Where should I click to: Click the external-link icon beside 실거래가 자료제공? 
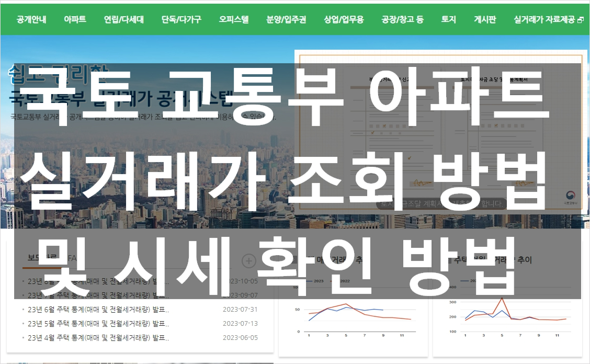(580, 20)
